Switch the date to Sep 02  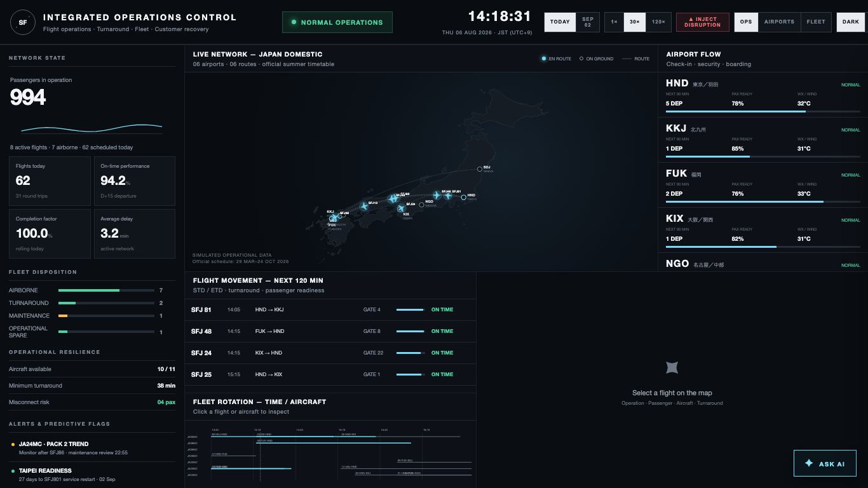pyautogui.click(x=588, y=22)
